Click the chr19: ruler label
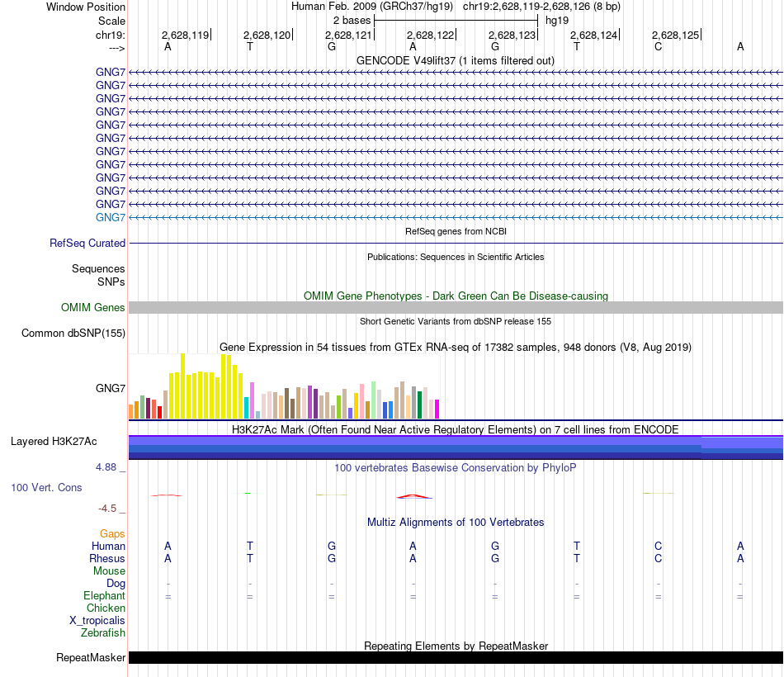784x677 pixels. coord(111,35)
